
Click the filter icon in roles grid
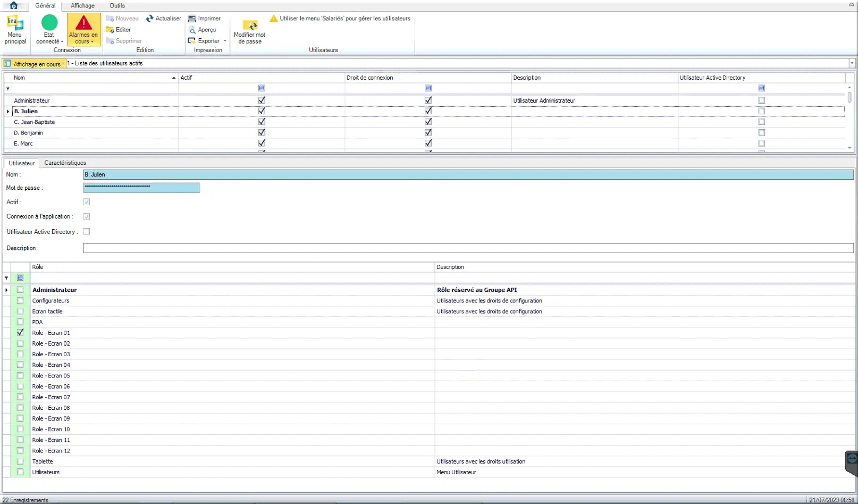[x=6, y=278]
